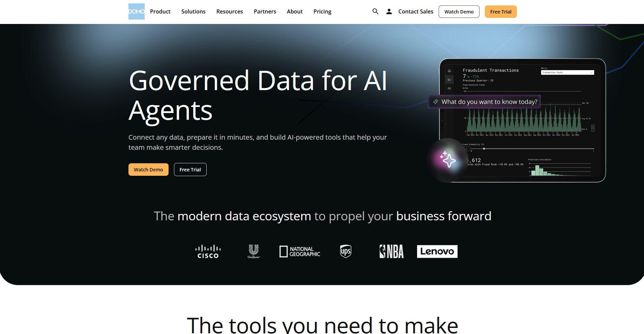Click the National Geographic logo
The image size is (644, 334).
300,252
